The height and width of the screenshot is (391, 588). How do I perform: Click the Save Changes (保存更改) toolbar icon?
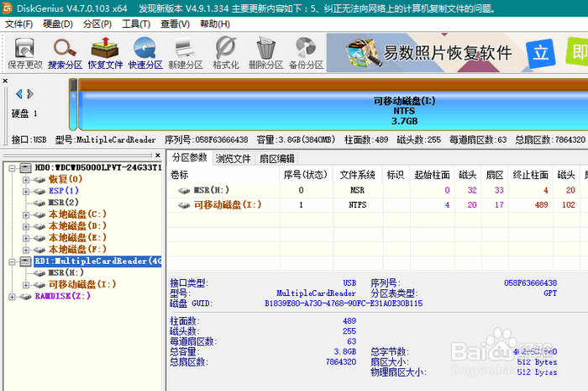pos(24,53)
